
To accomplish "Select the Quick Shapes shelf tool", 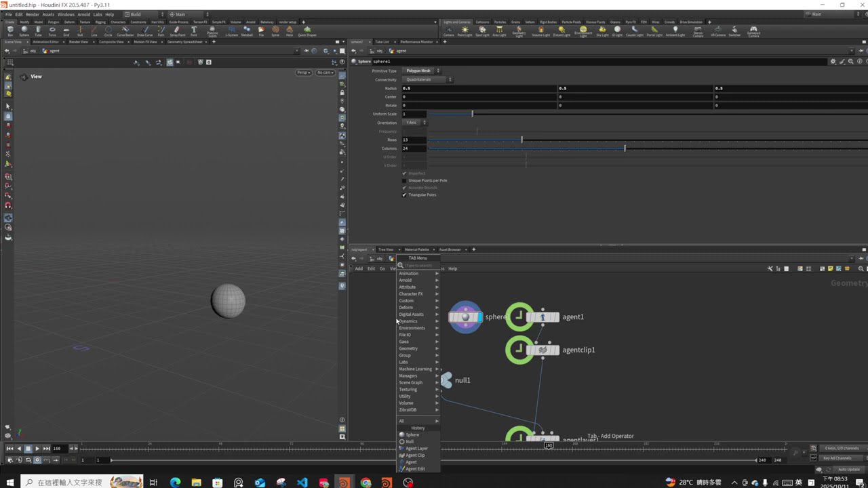I will coord(307,31).
